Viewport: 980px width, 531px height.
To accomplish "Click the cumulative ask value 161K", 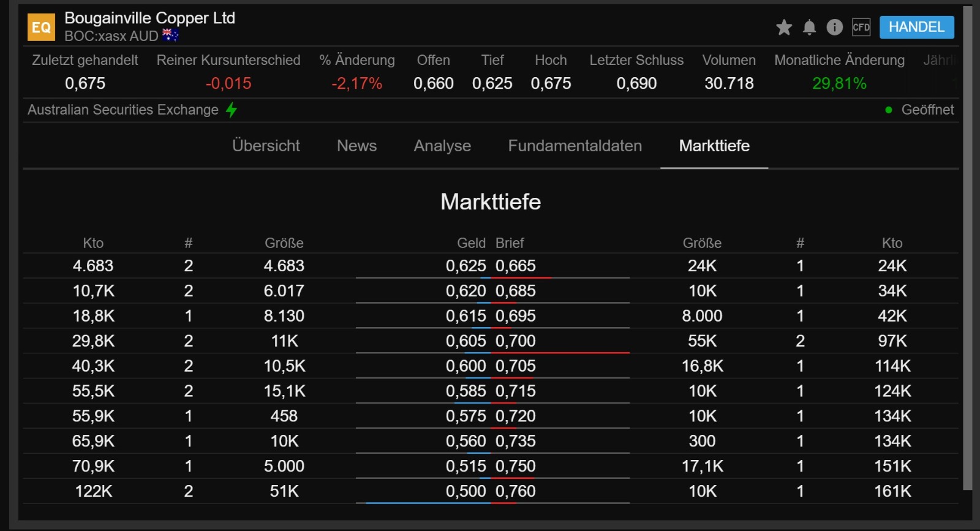I will (892, 492).
